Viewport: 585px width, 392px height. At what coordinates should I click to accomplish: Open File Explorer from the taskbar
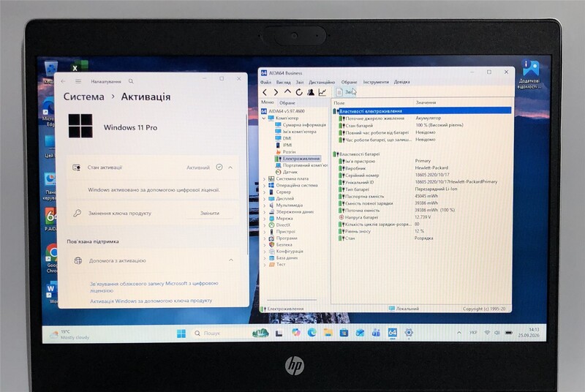[328, 333]
